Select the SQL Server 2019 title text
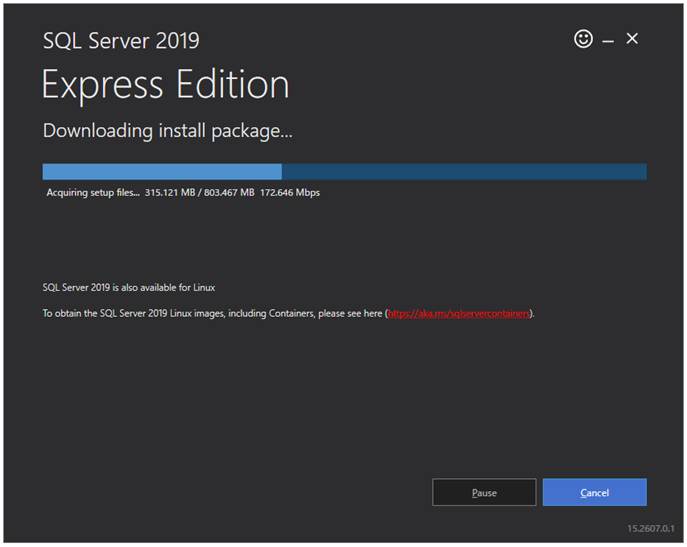 121,41
